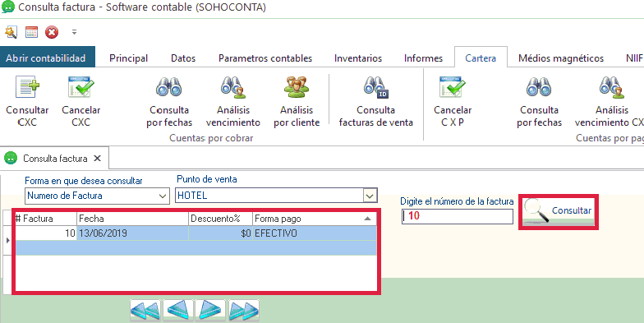Open Abrir contabilidad menu
644x323 pixels.
(x=48, y=58)
